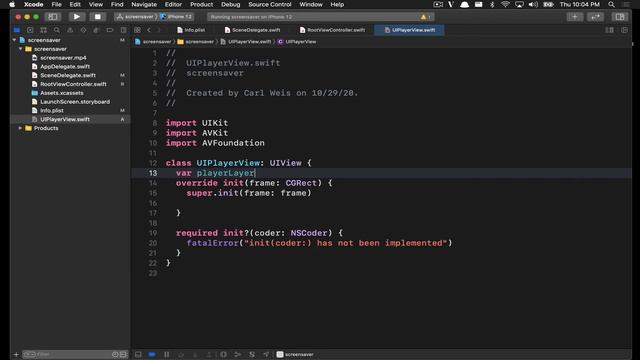This screenshot has height=360, width=640.
Task: Click UIPlayerView.swift in jump bar
Action: [x=246, y=42]
